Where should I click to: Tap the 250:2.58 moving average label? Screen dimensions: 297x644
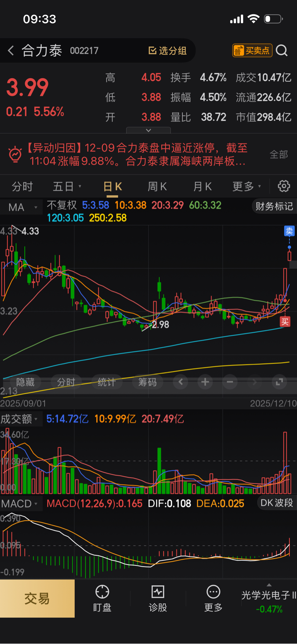point(108,218)
